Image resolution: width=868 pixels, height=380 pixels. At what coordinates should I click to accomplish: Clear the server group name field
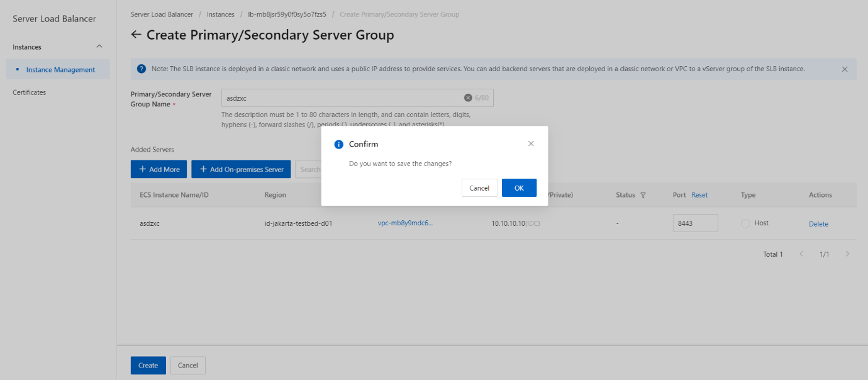pyautogui.click(x=468, y=98)
